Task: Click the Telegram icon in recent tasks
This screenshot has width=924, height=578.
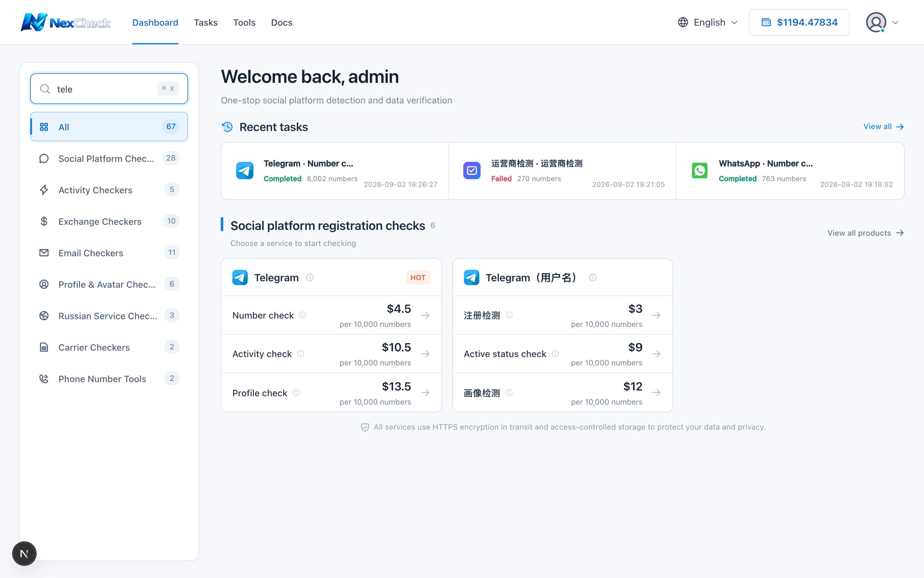Action: tap(244, 171)
